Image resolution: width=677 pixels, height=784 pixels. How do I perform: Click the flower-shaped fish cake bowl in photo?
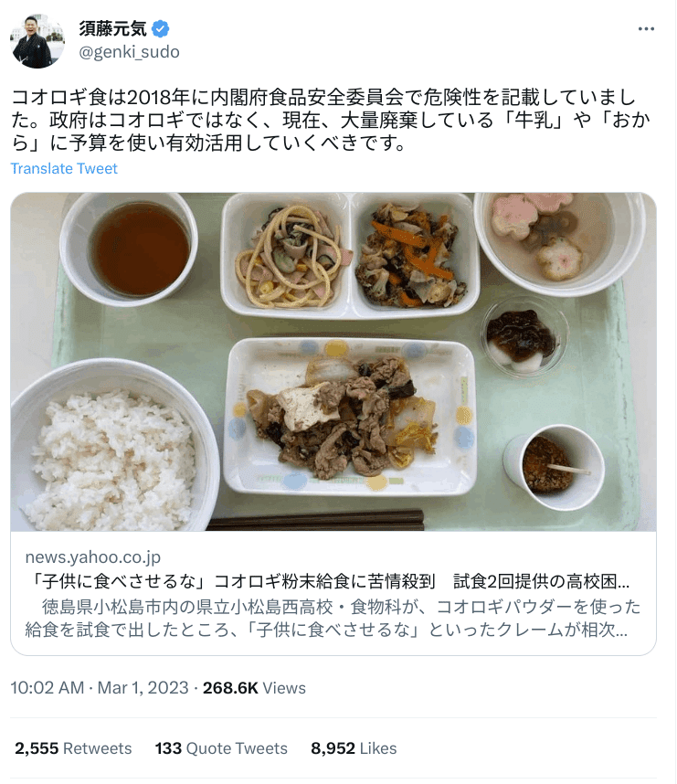coord(560,242)
